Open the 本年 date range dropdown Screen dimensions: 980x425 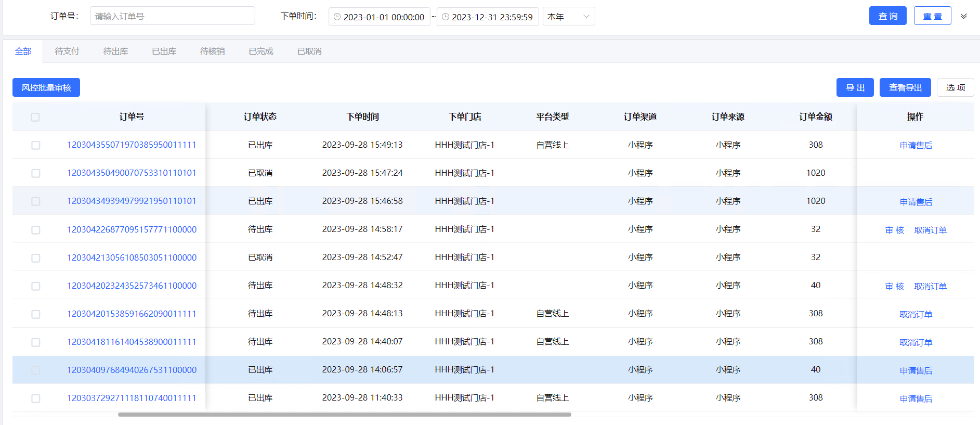click(x=569, y=17)
